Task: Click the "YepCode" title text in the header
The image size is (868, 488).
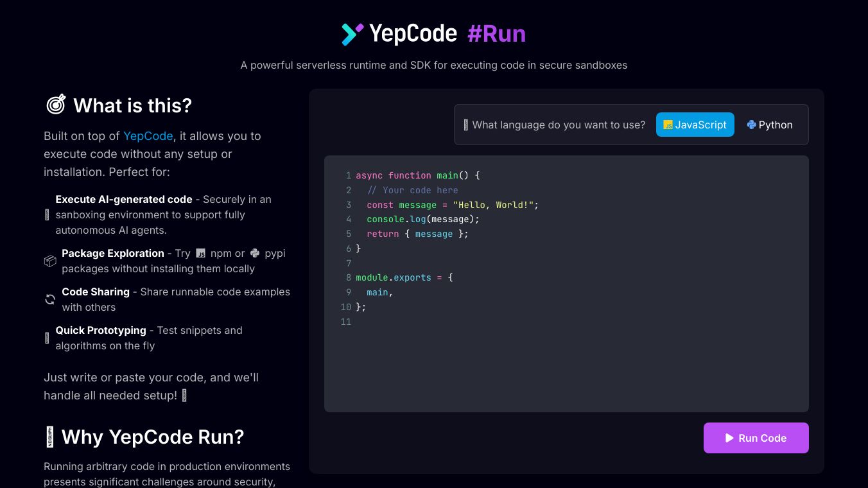Action: point(413,34)
